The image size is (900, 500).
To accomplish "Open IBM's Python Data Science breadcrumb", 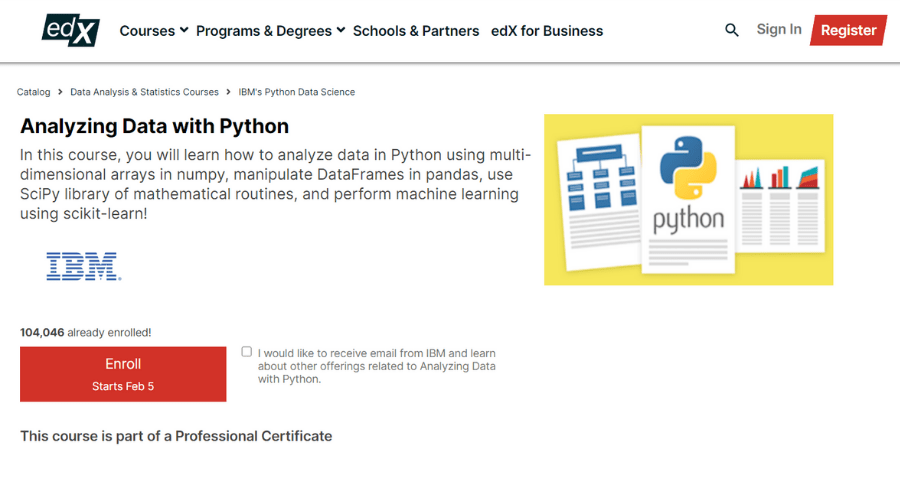I will pyautogui.click(x=296, y=92).
